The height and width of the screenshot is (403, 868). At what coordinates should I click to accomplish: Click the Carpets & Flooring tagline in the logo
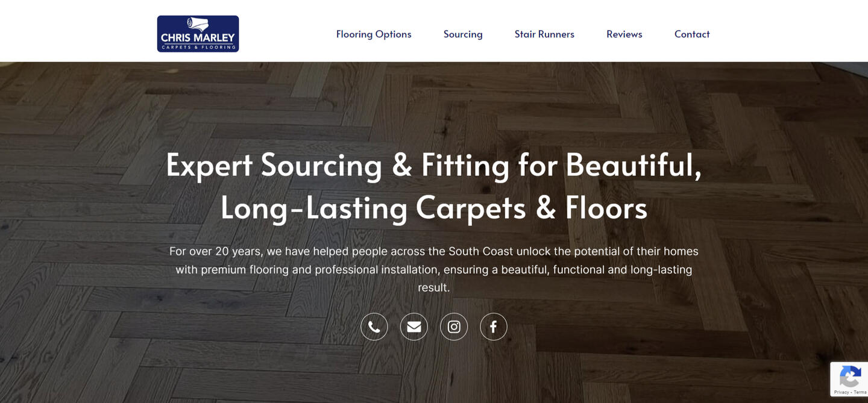[x=198, y=47]
